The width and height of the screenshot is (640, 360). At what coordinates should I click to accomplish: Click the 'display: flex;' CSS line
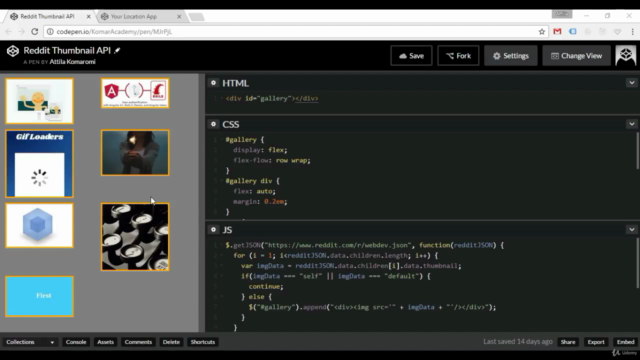260,150
